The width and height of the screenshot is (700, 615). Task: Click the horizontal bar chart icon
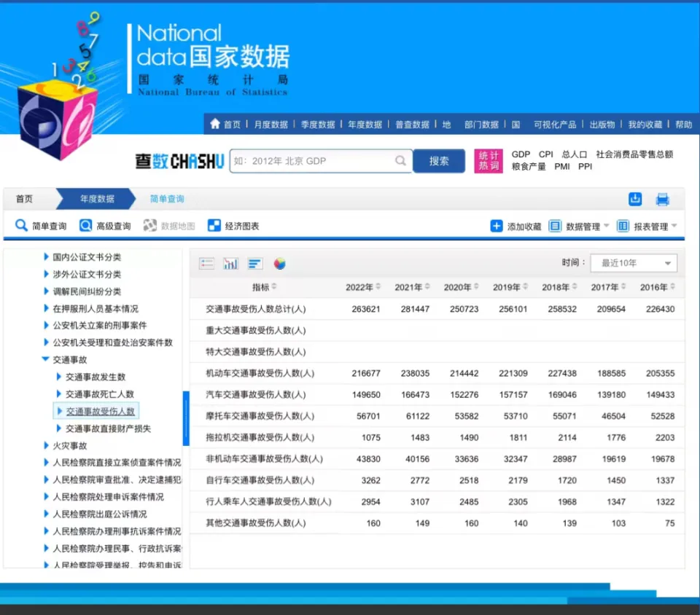255,263
